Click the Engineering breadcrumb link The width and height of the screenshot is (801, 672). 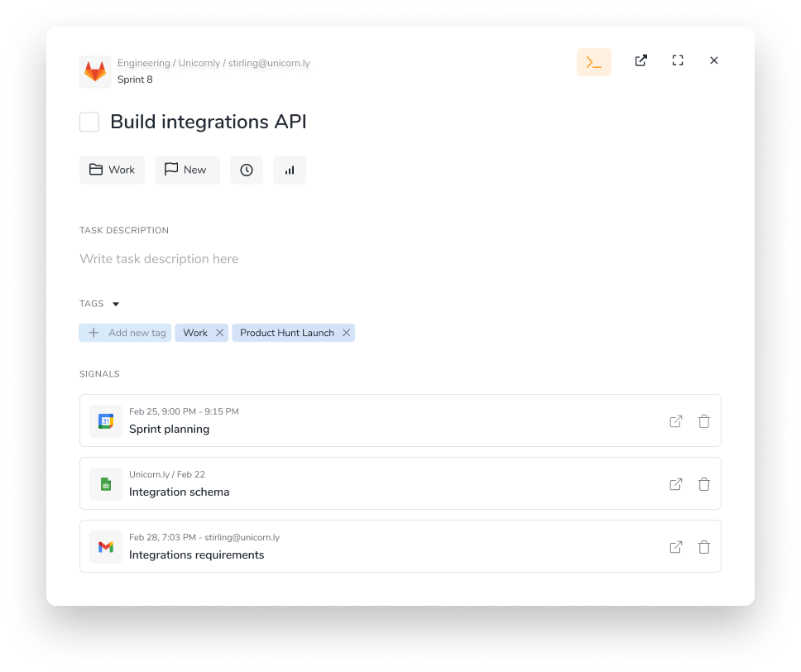tap(143, 63)
